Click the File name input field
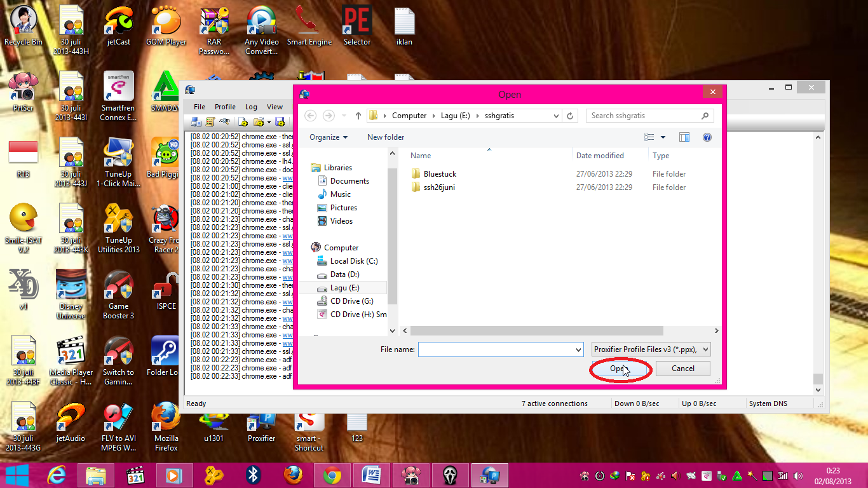The width and height of the screenshot is (868, 488). [x=496, y=349]
